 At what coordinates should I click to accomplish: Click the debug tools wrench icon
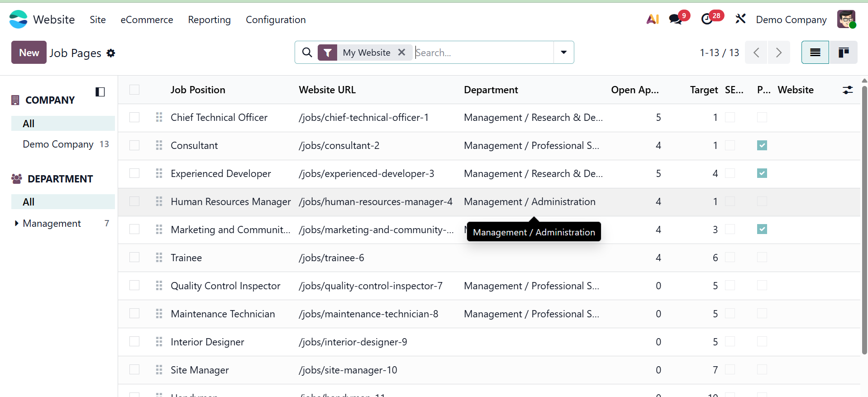[740, 19]
